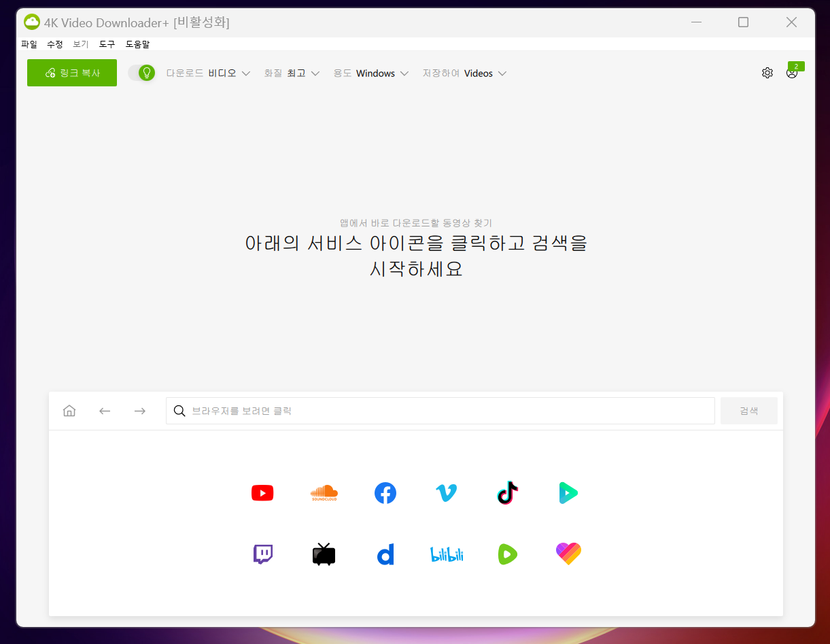Viewport: 830px width, 644px height.
Task: Maximize the 4K Video Downloader window
Action: (x=743, y=22)
